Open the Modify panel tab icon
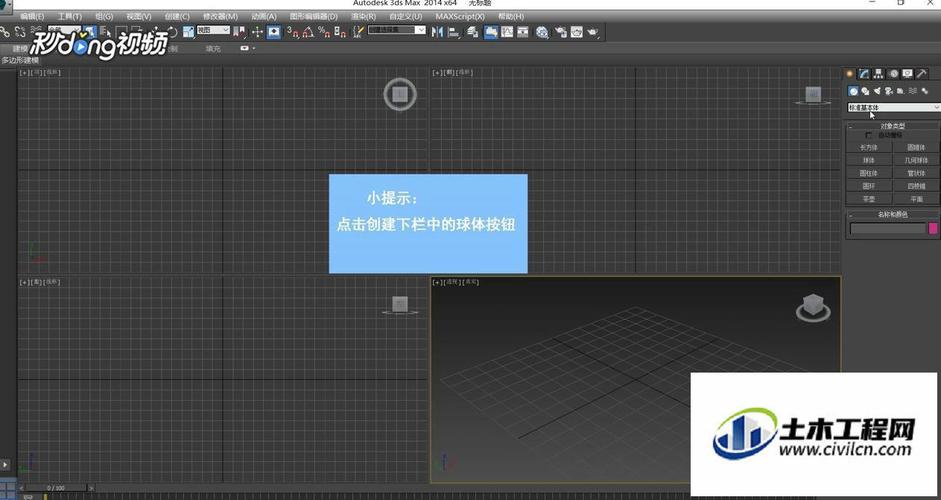The image size is (941, 500). point(863,74)
